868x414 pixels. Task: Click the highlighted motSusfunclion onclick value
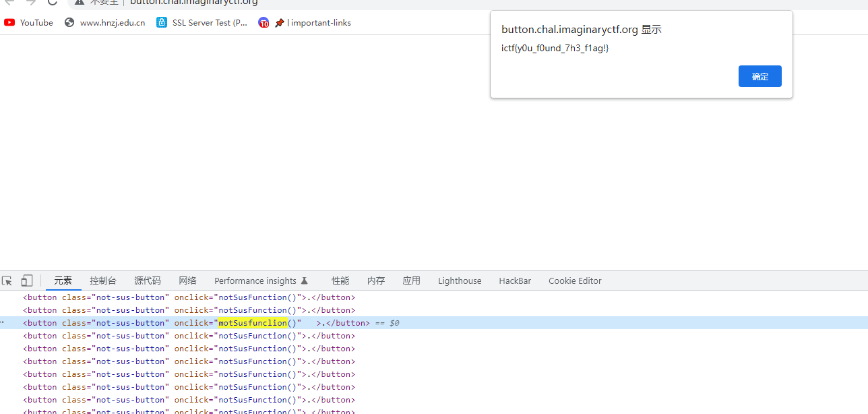click(253, 323)
